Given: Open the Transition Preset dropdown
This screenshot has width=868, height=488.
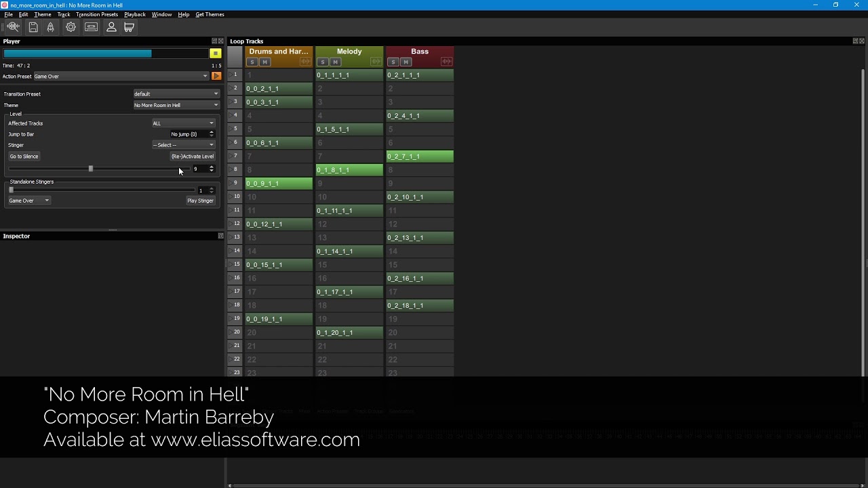Looking at the screenshot, I should 176,94.
